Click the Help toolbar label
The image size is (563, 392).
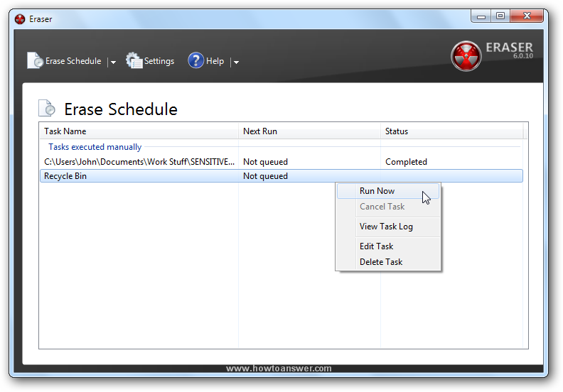pos(215,61)
